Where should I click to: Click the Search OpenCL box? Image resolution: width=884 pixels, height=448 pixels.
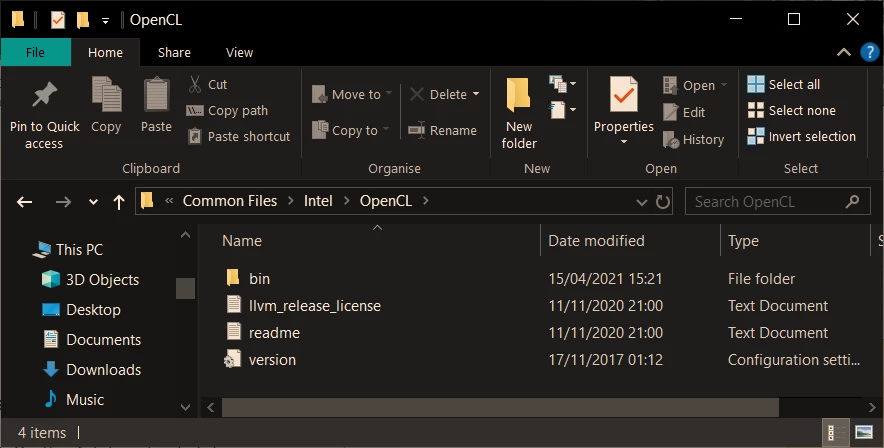click(x=777, y=202)
